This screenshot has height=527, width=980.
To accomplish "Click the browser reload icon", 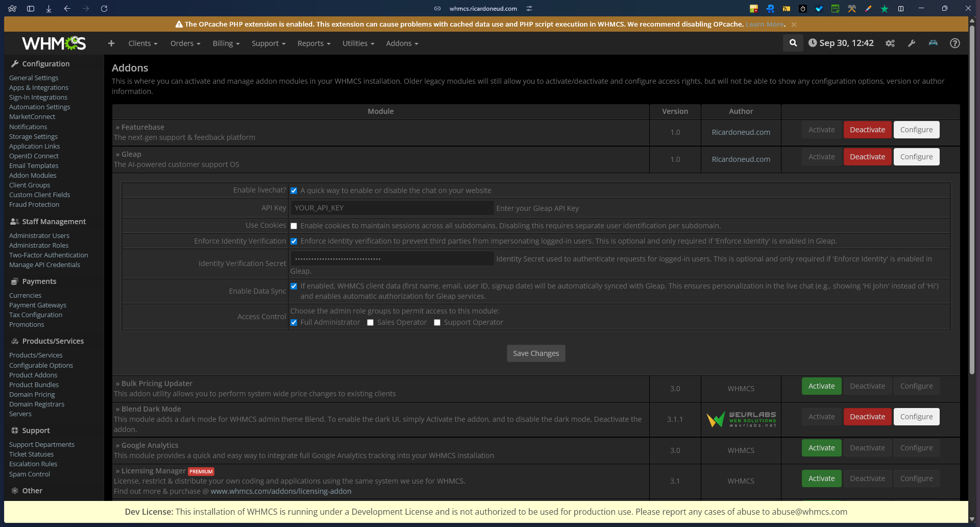I will pyautogui.click(x=104, y=9).
